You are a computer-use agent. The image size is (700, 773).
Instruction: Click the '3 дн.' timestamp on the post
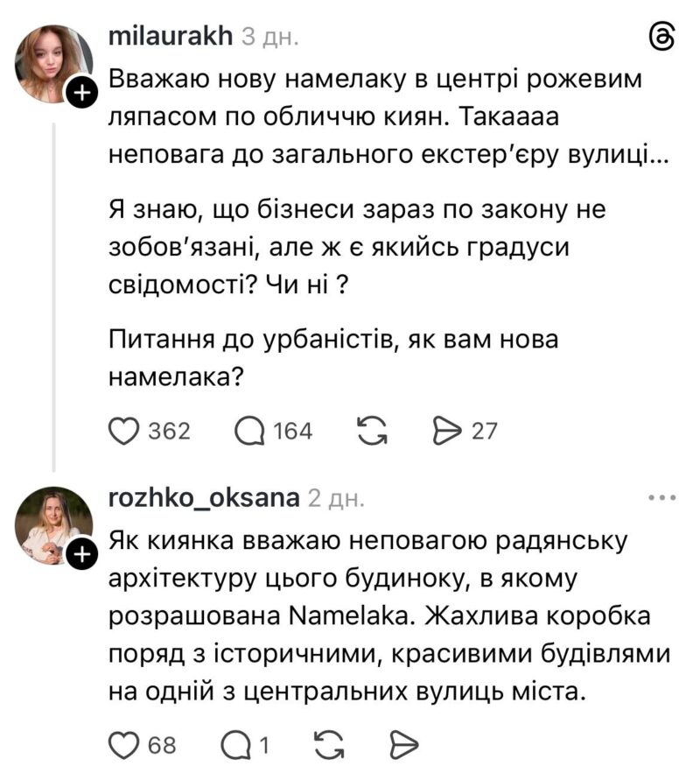click(269, 37)
